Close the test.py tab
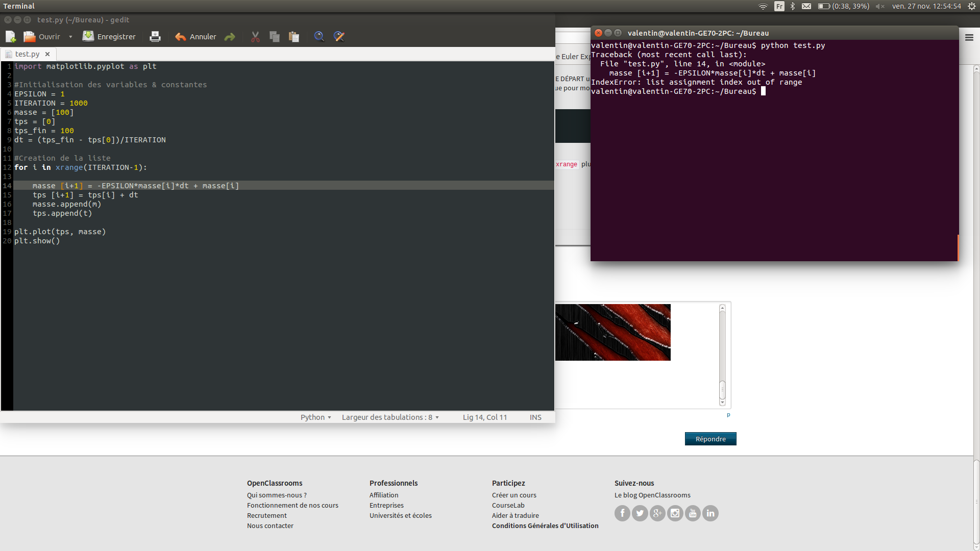The height and width of the screenshot is (551, 980). pyautogui.click(x=47, y=54)
